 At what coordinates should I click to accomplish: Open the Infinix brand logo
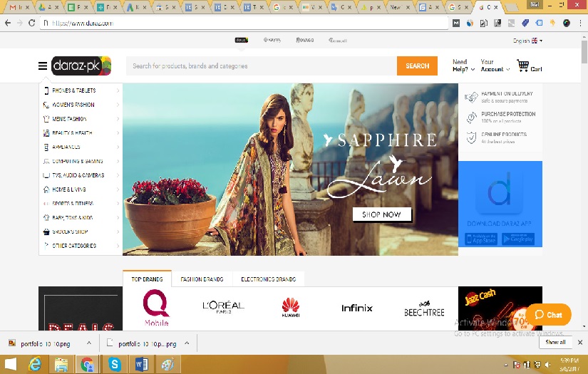(357, 308)
